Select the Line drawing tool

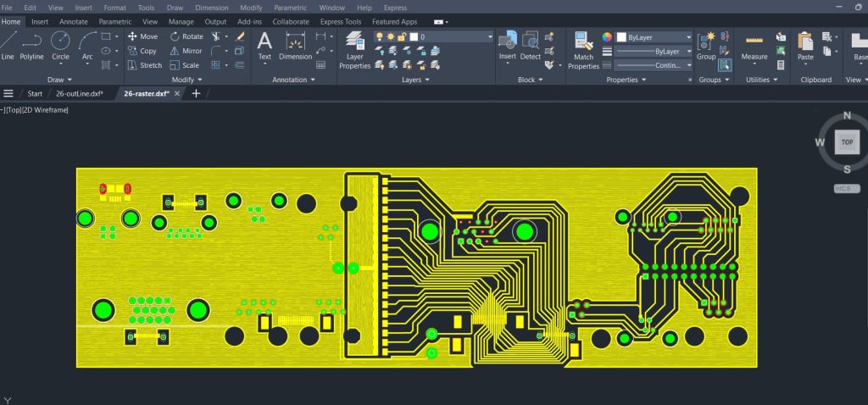(8, 42)
